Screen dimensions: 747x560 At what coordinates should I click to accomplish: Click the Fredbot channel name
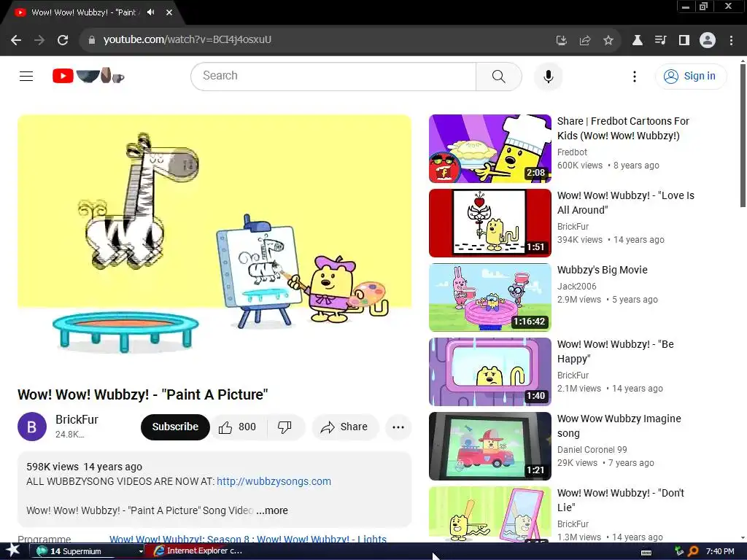(x=572, y=152)
